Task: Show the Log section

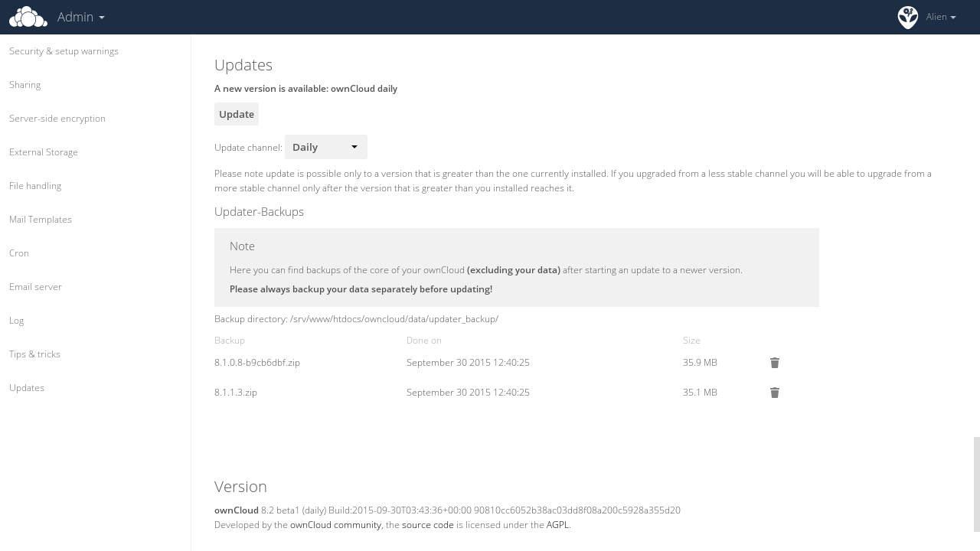Action: click(x=16, y=321)
